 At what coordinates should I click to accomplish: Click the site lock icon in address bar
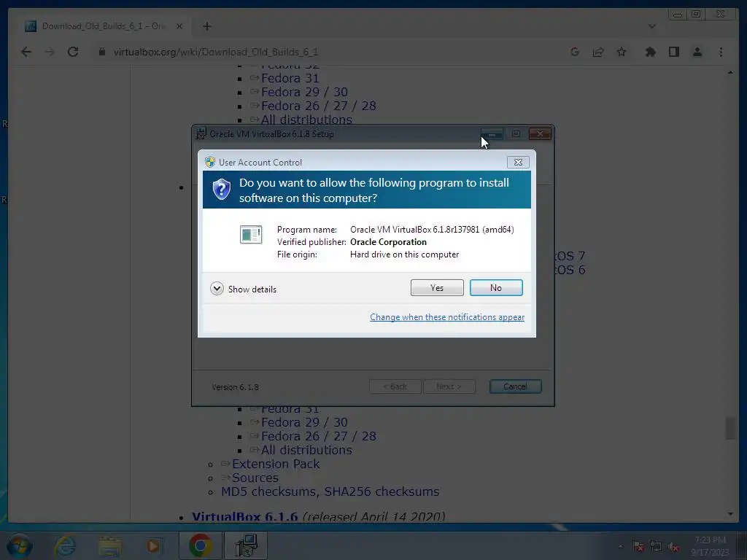[101, 52]
